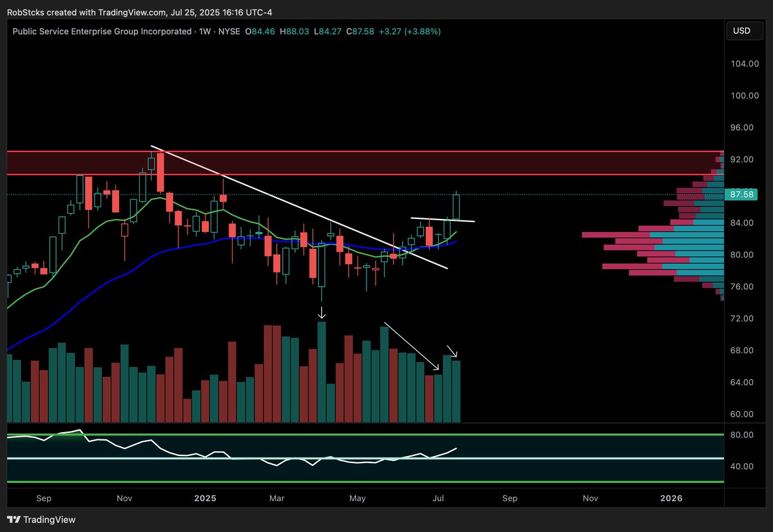The image size is (773, 532).
Task: Click the 2026 year label on time axis
Action: click(x=672, y=499)
